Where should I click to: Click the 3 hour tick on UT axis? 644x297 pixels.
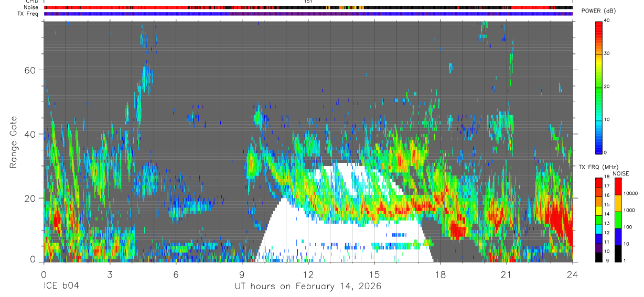pyautogui.click(x=110, y=274)
